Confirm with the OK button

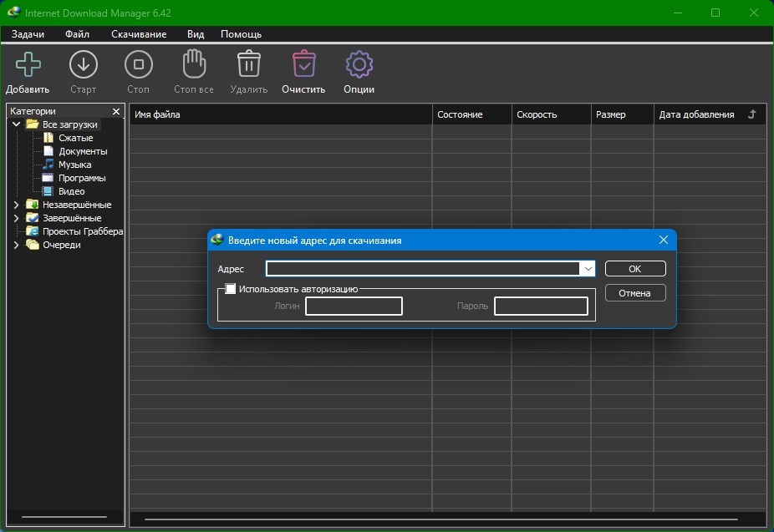click(x=634, y=269)
